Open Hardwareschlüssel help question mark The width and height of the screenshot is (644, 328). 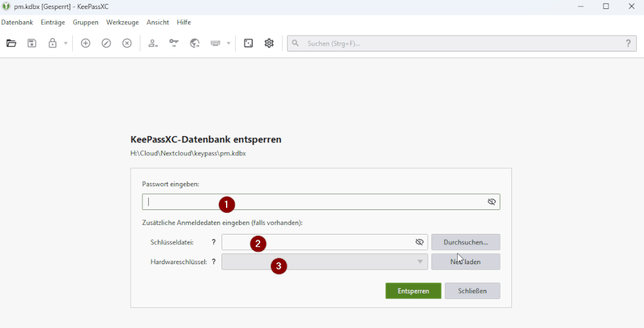pyautogui.click(x=214, y=262)
